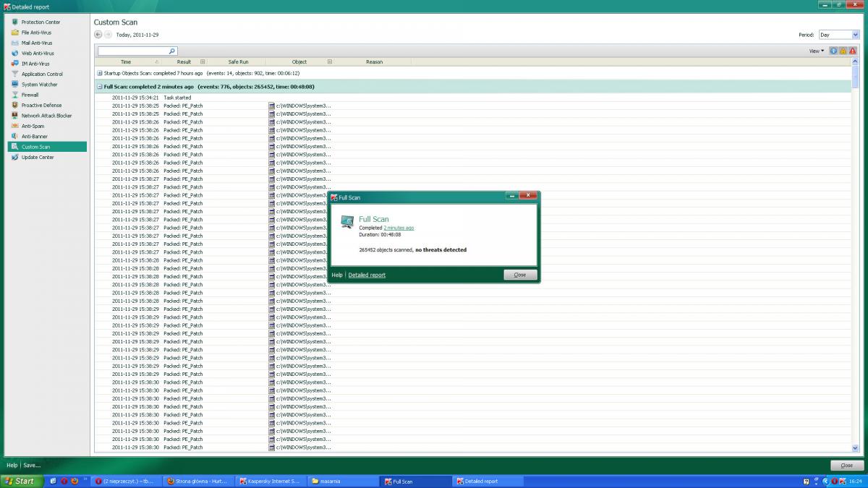The height and width of the screenshot is (488, 868).
Task: Go forward to the next report day
Action: (108, 35)
